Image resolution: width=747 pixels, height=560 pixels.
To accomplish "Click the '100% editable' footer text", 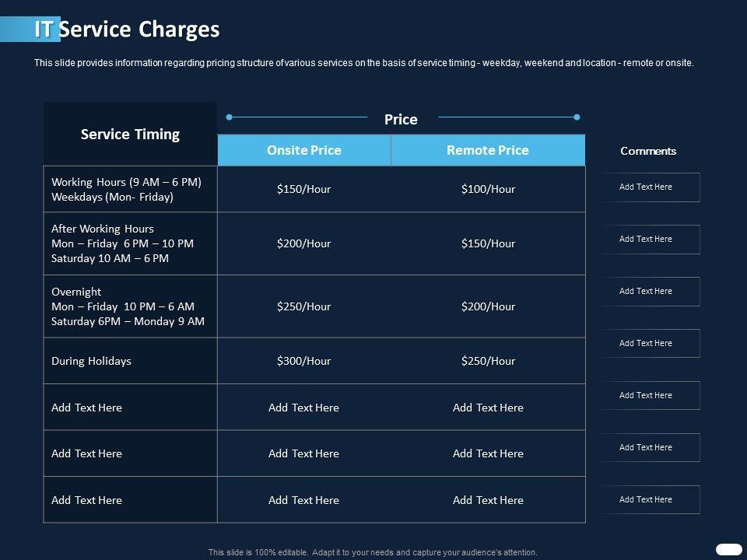I will pyautogui.click(x=373, y=552).
